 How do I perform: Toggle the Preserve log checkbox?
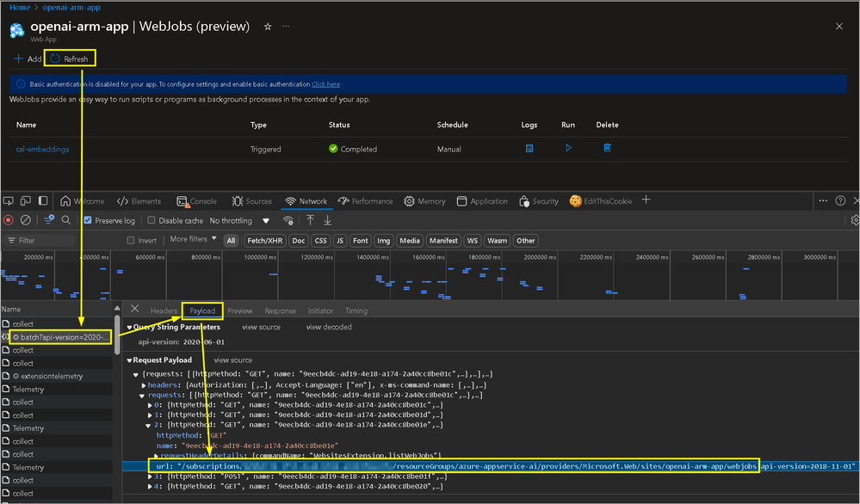pyautogui.click(x=88, y=220)
